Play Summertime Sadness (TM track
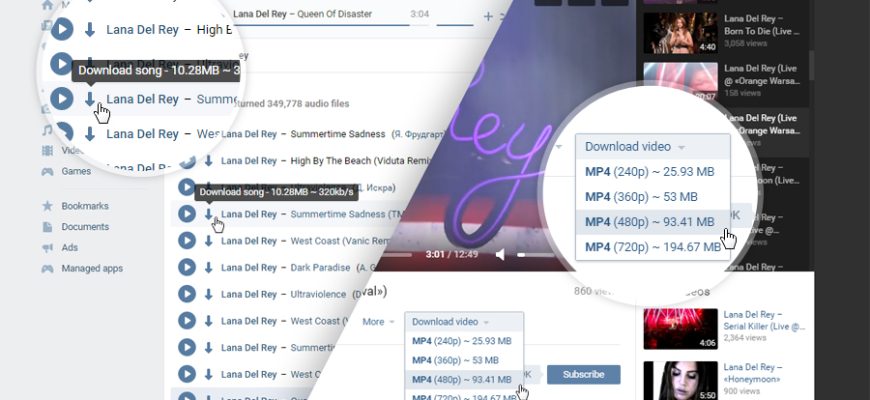Screen dimensions: 870x400 [x=187, y=214]
